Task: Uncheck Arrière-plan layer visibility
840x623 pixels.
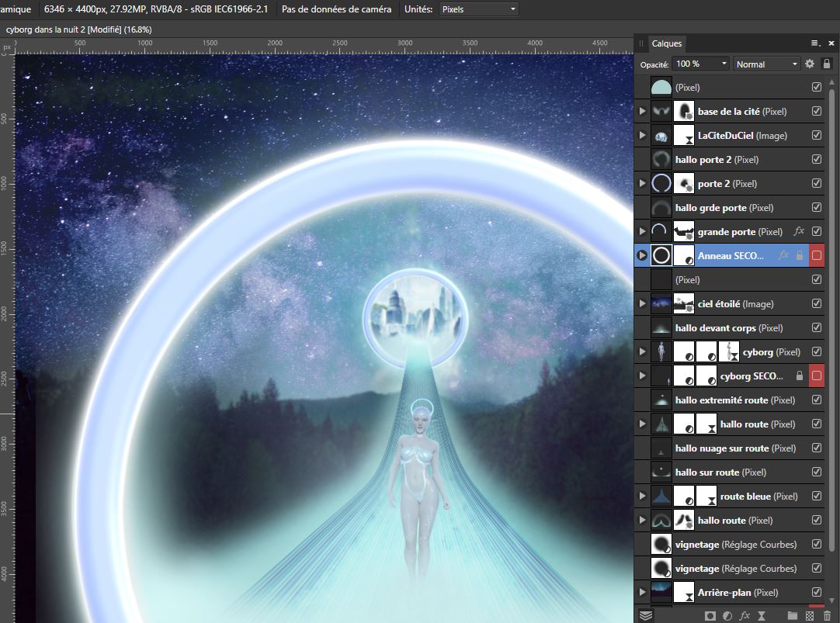Action: (817, 592)
